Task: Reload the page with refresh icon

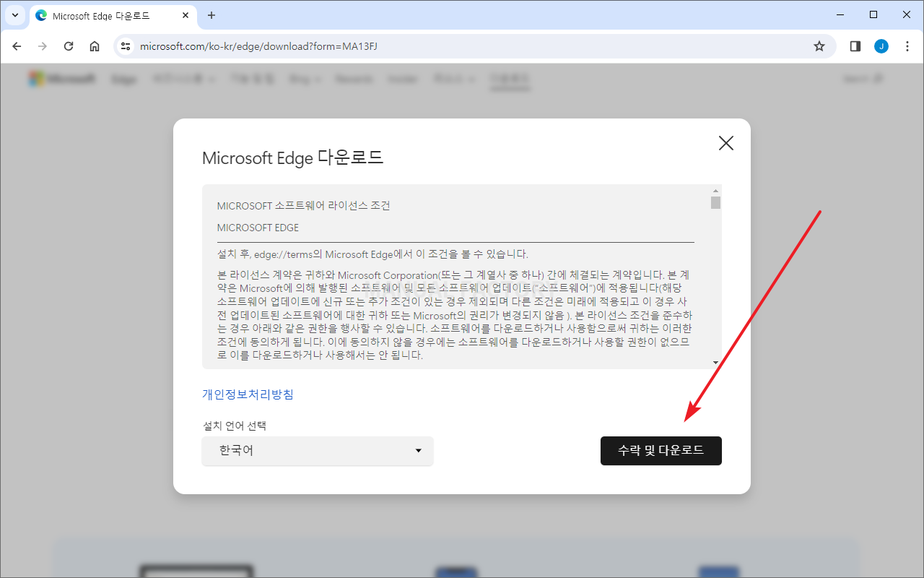Action: pos(69,46)
